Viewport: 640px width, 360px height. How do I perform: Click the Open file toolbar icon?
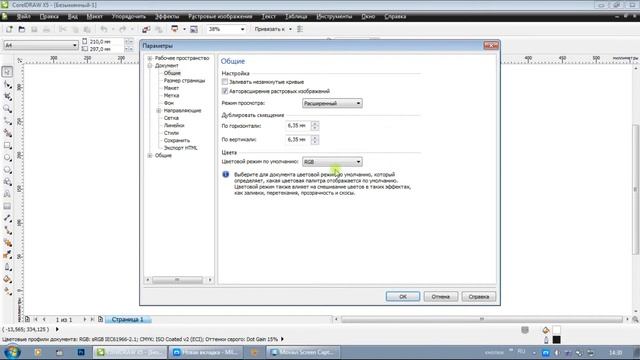click(x=22, y=29)
